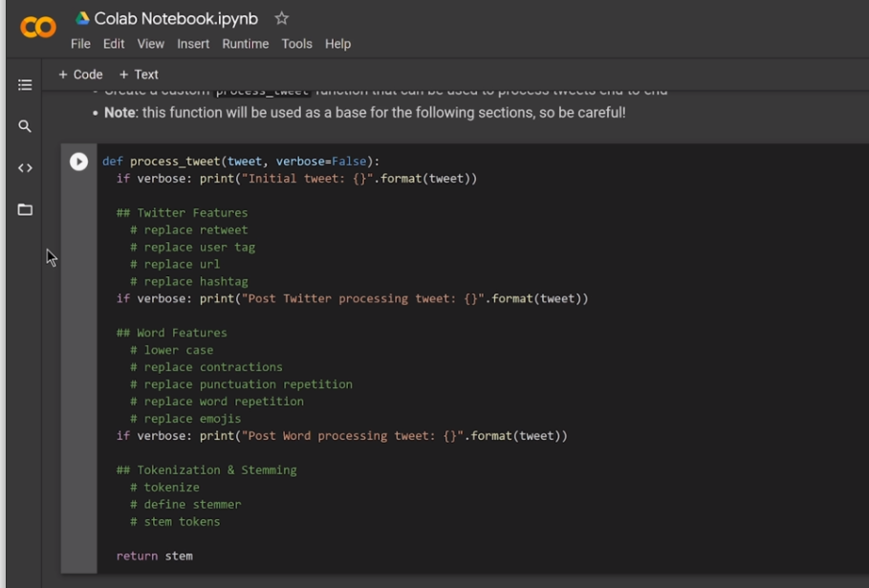
Task: Open the code snippets sidebar icon
Action: coord(25,168)
